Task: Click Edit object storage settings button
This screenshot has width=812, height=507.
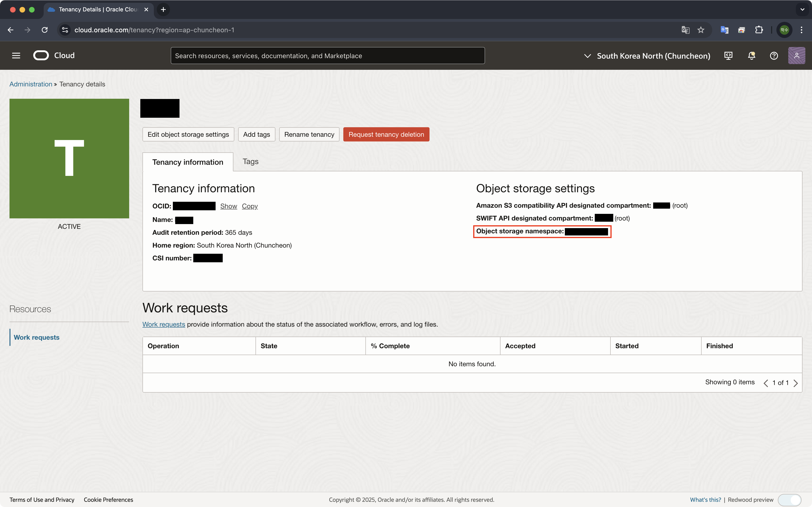Action: tap(188, 134)
